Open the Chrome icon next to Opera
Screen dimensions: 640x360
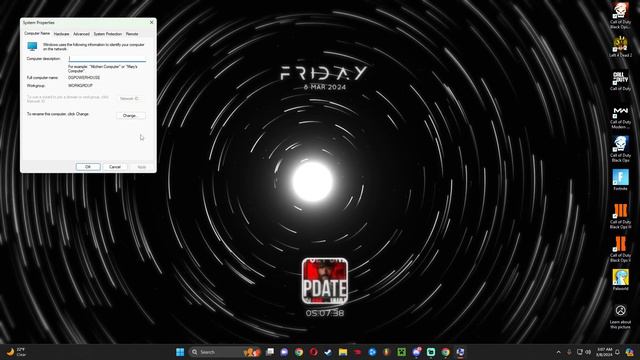(299, 352)
